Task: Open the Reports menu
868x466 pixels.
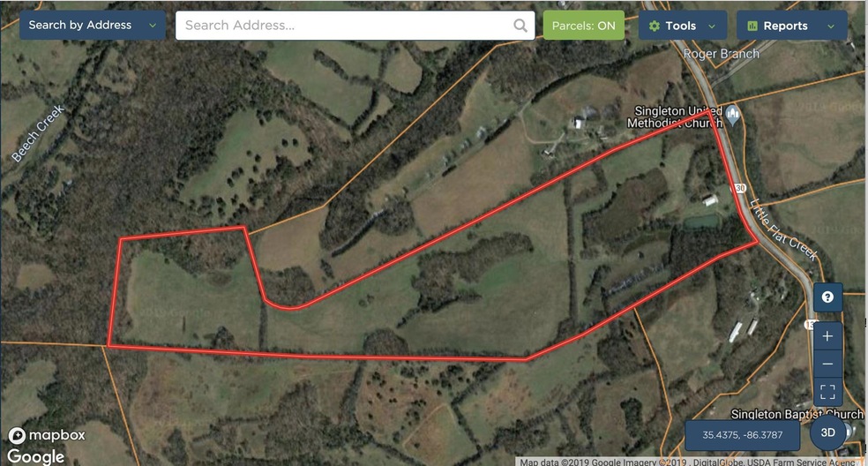Action: click(x=791, y=26)
